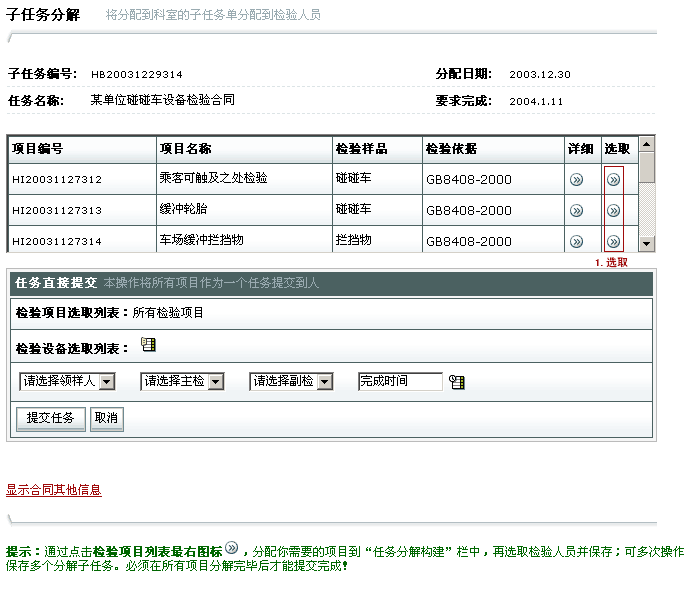Open calendar icon beside 完成时间 field
The height and width of the screenshot is (606, 687).
pos(458,382)
